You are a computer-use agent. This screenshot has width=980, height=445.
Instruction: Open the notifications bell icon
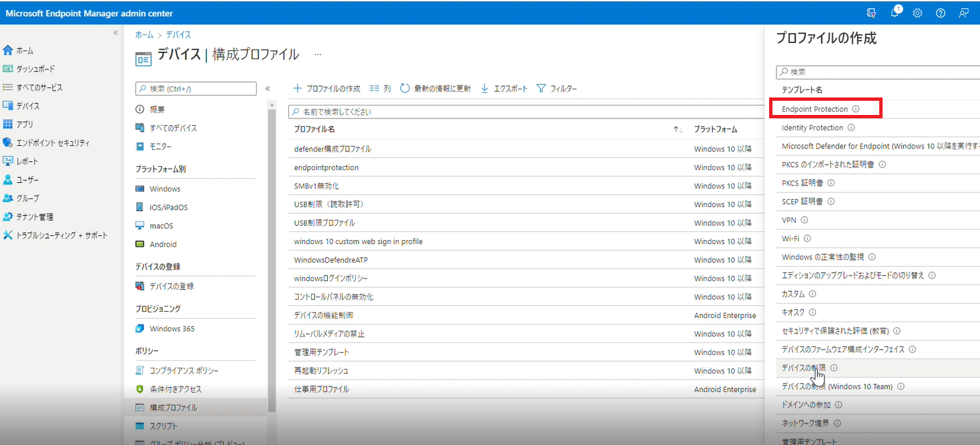[x=895, y=13]
